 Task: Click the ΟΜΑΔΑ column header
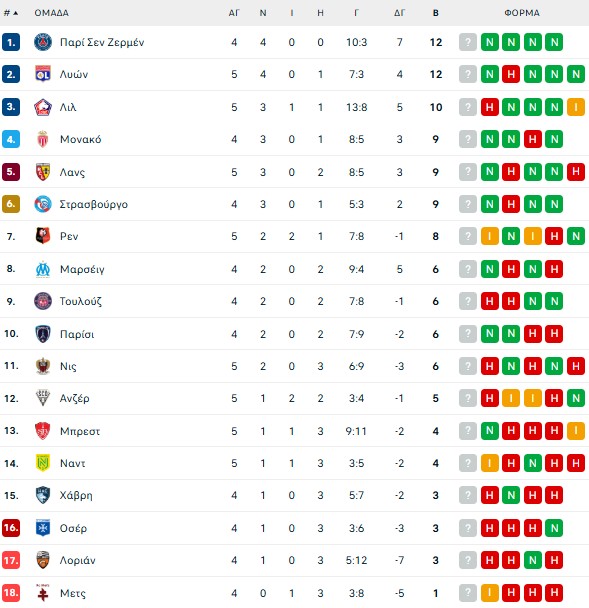click(52, 13)
